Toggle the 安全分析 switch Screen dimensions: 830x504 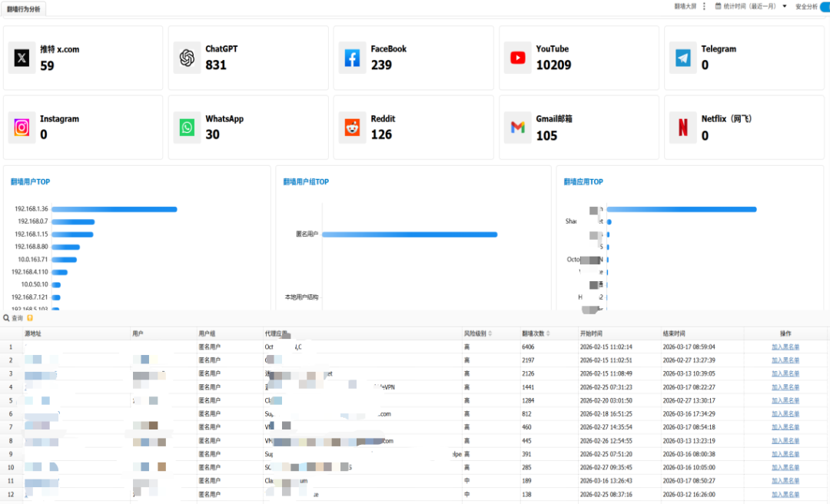coord(825,6)
